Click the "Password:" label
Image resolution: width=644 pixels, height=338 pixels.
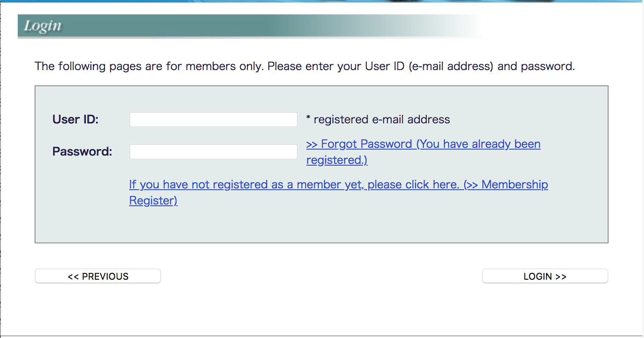(x=82, y=151)
